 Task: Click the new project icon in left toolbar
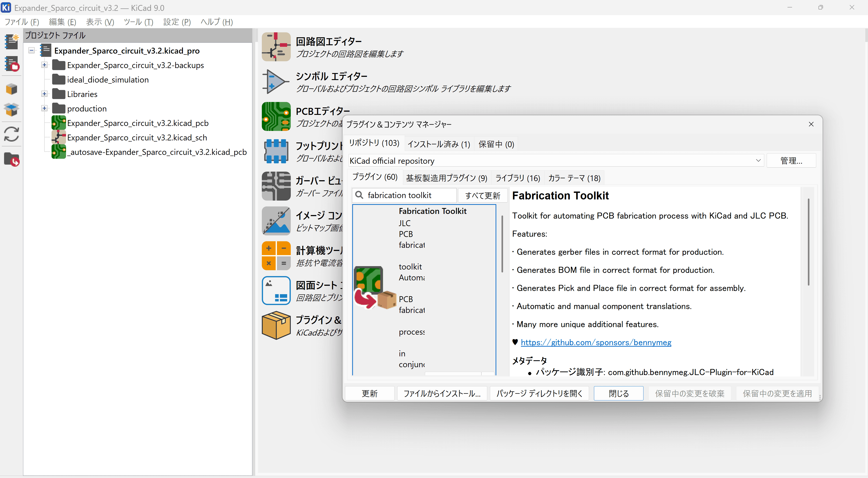tap(12, 41)
